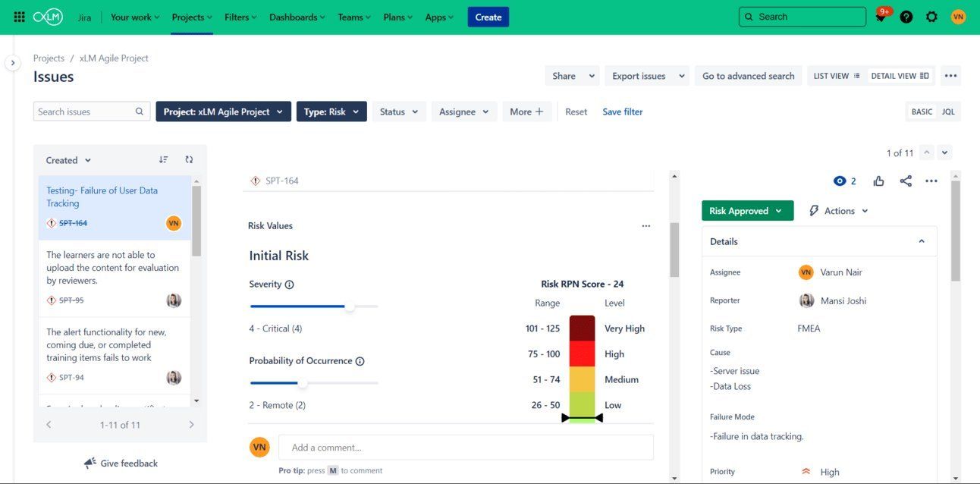Open the Dashboards menu

click(297, 17)
